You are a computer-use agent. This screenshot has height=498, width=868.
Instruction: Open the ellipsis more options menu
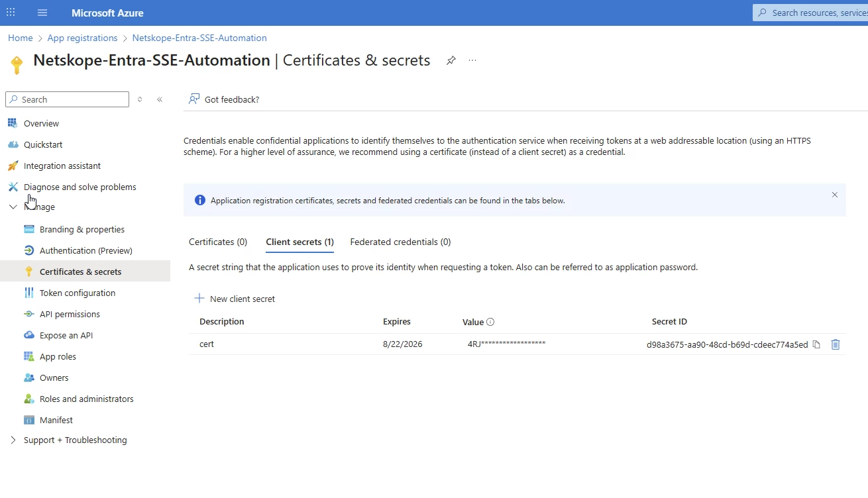pyautogui.click(x=472, y=60)
